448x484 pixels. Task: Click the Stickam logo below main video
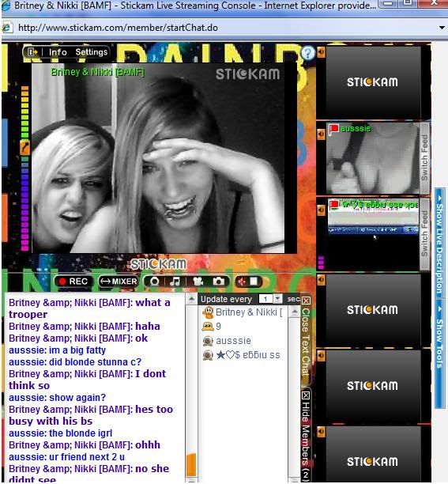158,264
